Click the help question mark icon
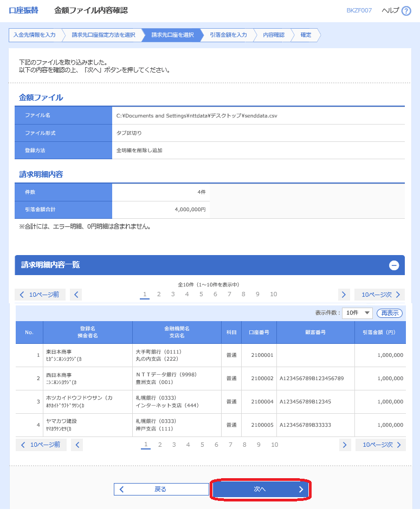Screen dimensions: 420x515 point(406,11)
